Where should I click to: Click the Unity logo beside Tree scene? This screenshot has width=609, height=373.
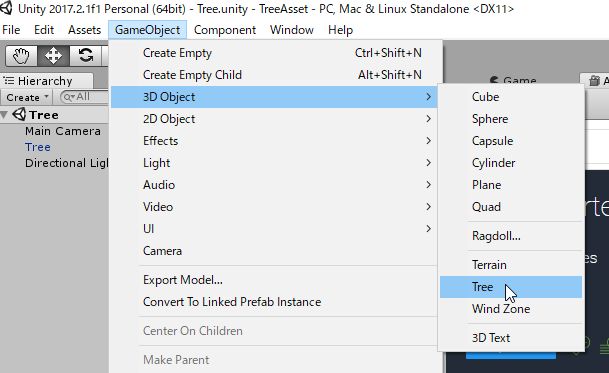tap(19, 115)
